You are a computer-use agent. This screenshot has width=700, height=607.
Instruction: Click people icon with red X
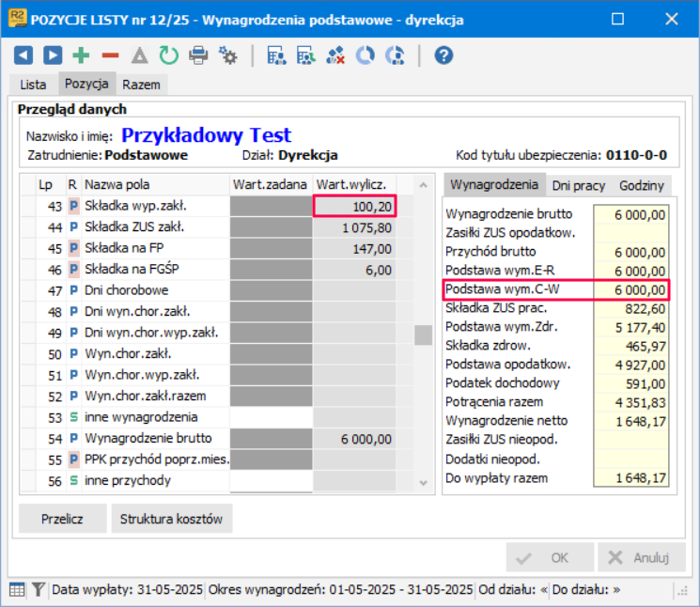(335, 55)
